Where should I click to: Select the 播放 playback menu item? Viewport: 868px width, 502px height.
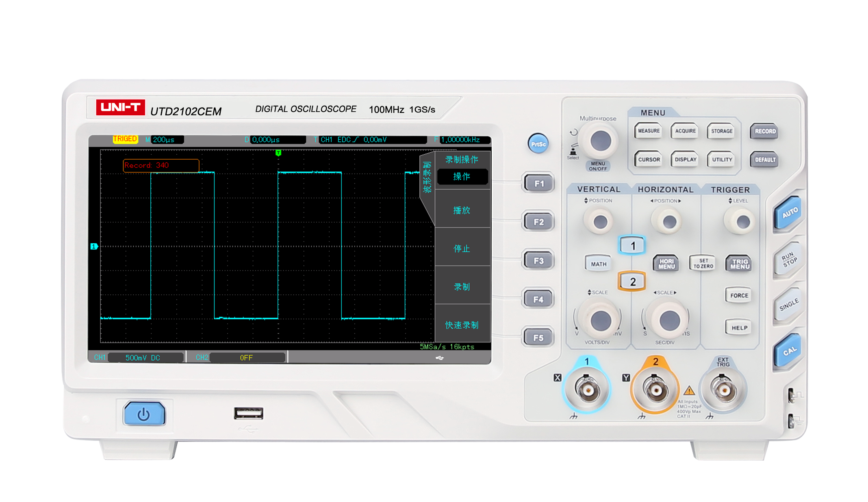tap(462, 210)
